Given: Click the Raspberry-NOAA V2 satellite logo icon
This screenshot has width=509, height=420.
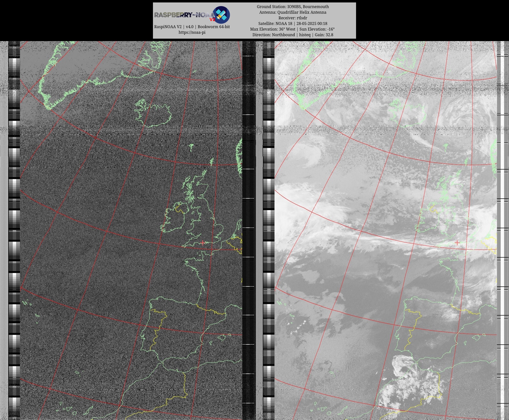Looking at the screenshot, I should click(221, 15).
